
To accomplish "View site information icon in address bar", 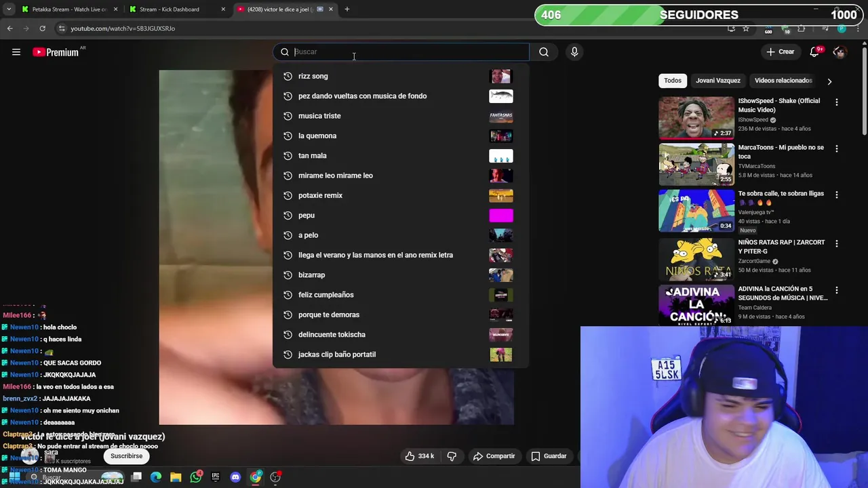I will [62, 28].
